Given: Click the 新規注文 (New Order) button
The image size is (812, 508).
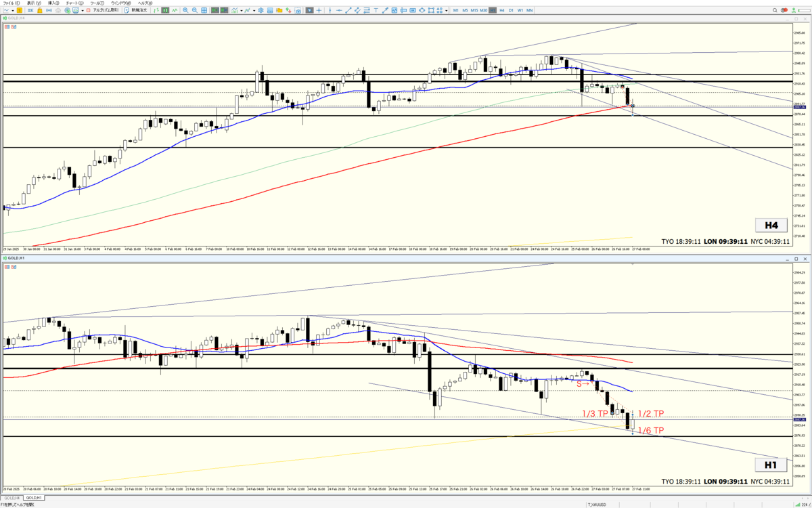Looking at the screenshot, I should click(x=135, y=10).
